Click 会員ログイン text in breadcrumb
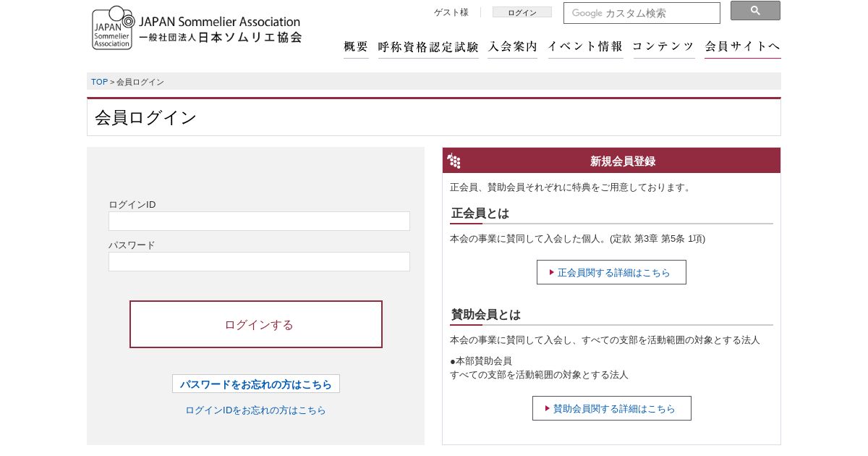The height and width of the screenshot is (456, 868). [140, 82]
